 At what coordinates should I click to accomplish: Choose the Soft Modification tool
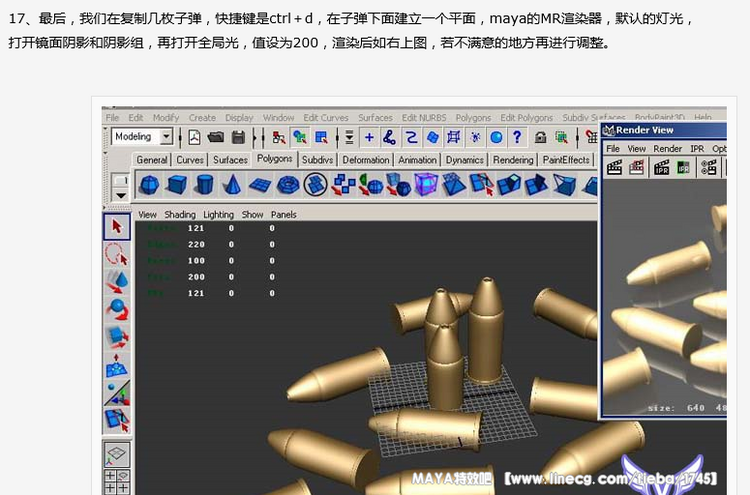coord(117,364)
